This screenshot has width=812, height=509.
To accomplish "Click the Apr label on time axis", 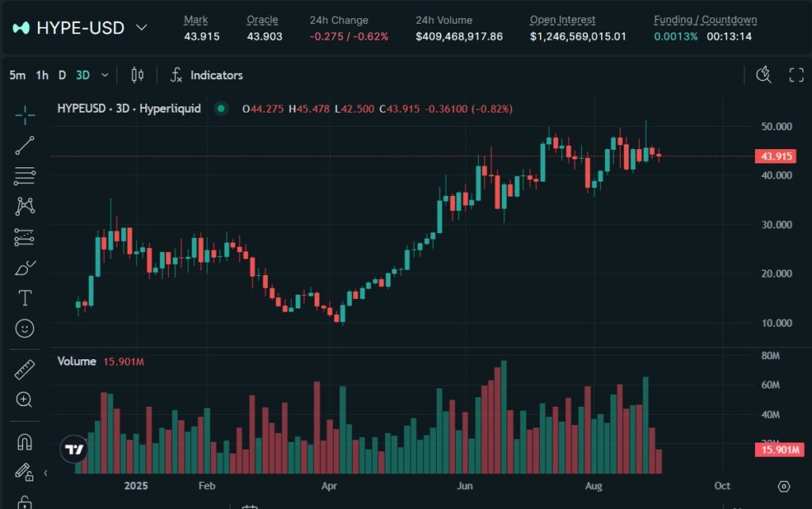I will [x=329, y=486].
